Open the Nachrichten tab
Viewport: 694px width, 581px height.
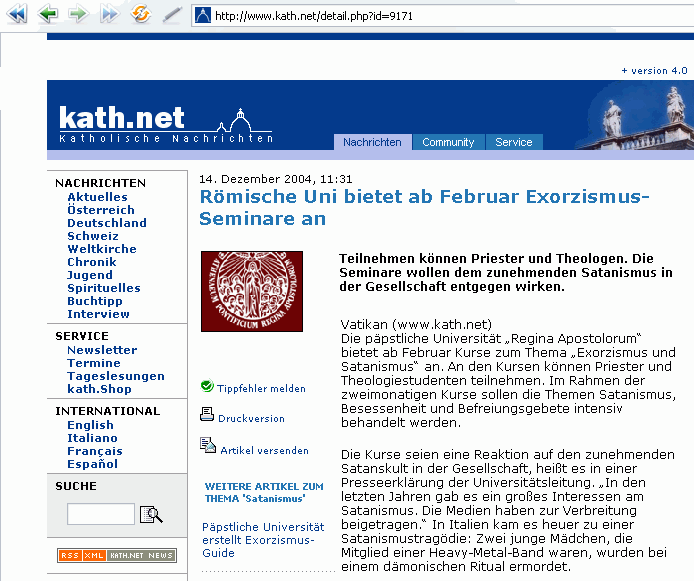tap(372, 142)
